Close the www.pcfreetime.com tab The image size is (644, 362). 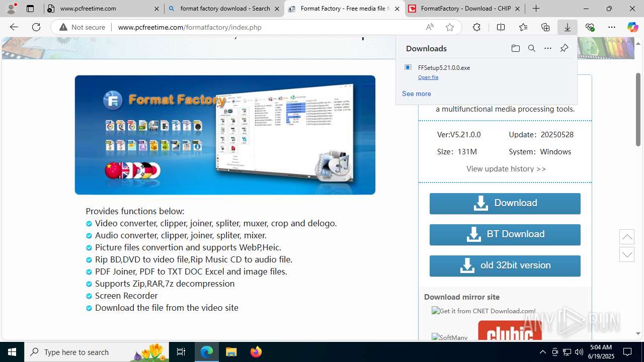(156, 9)
